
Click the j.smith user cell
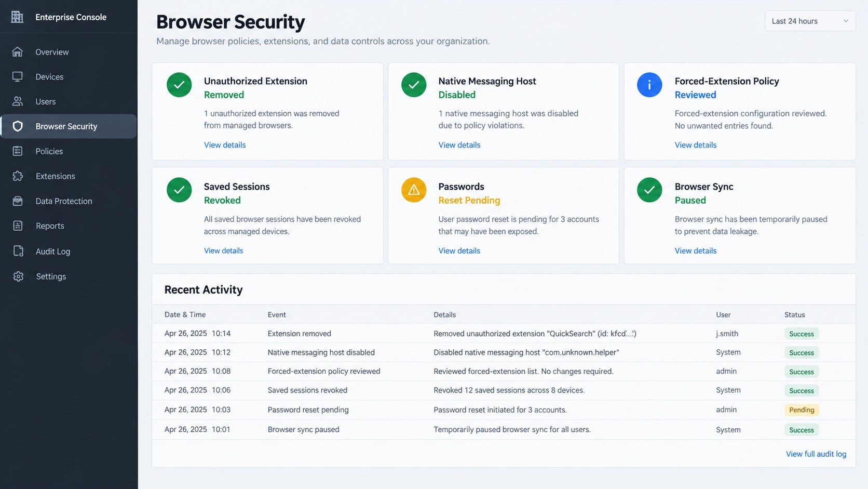click(x=727, y=334)
